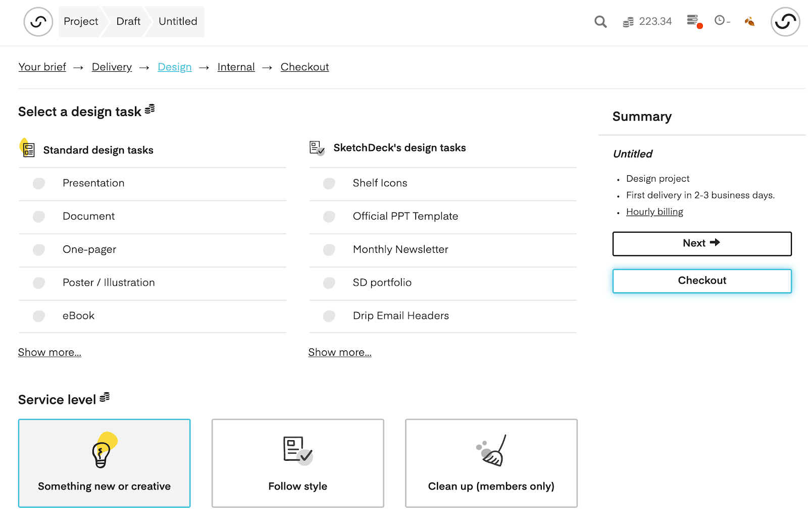Image resolution: width=808 pixels, height=532 pixels.
Task: Select the Shelf Icons radio button
Action: (x=329, y=183)
